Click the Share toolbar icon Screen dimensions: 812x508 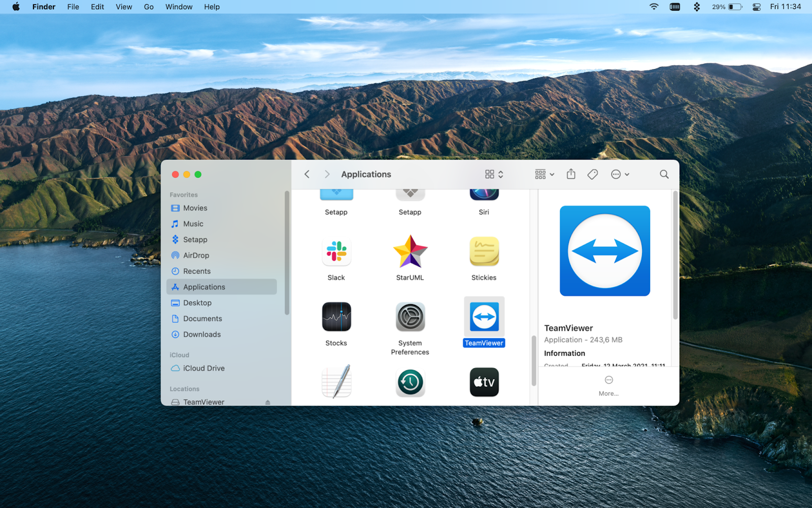coord(571,174)
